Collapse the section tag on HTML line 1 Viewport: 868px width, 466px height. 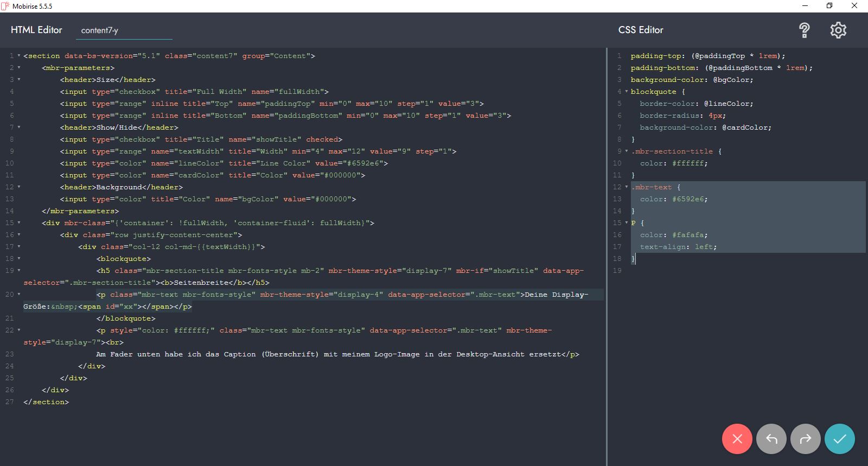click(19, 56)
